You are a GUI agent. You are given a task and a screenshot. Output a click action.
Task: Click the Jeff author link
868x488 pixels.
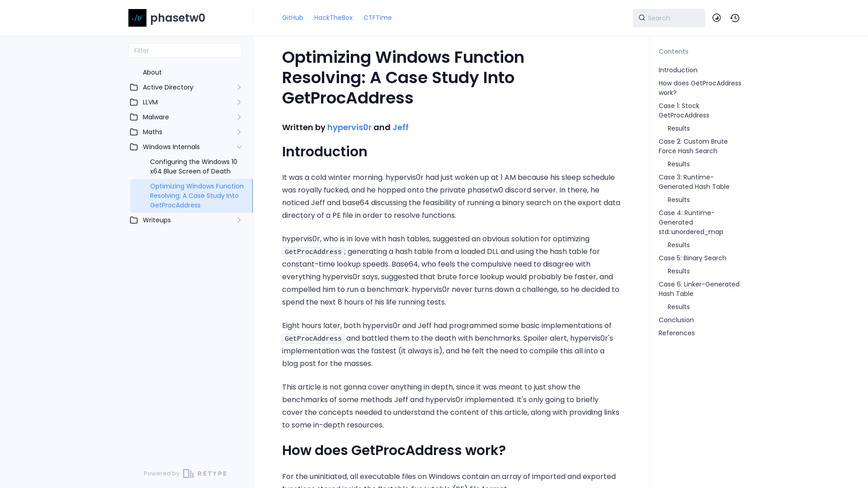tap(401, 127)
